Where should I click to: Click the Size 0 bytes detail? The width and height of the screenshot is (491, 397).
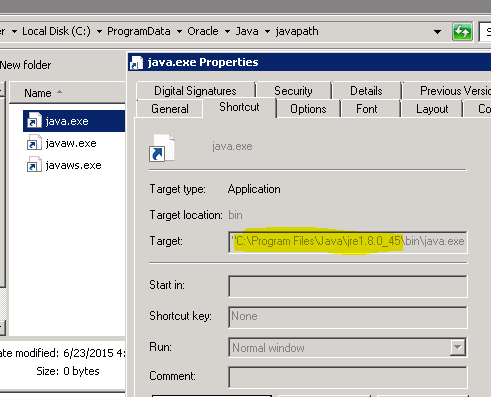pos(68,371)
